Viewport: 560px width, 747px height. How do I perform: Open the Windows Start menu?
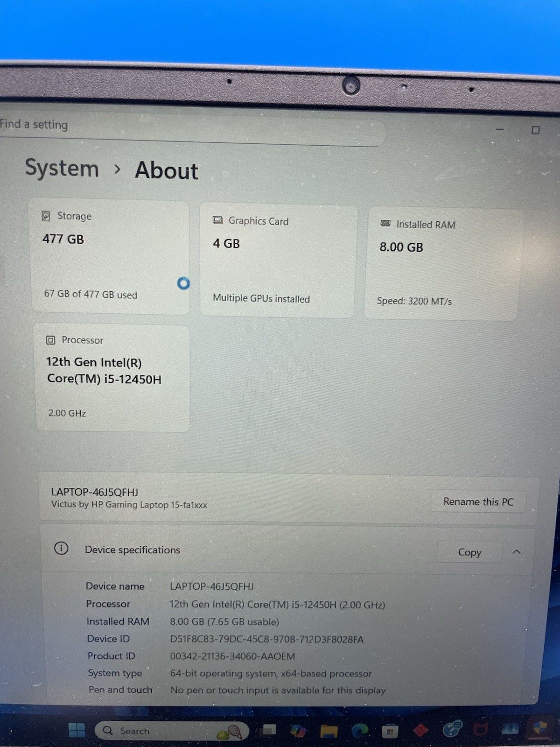(77, 730)
